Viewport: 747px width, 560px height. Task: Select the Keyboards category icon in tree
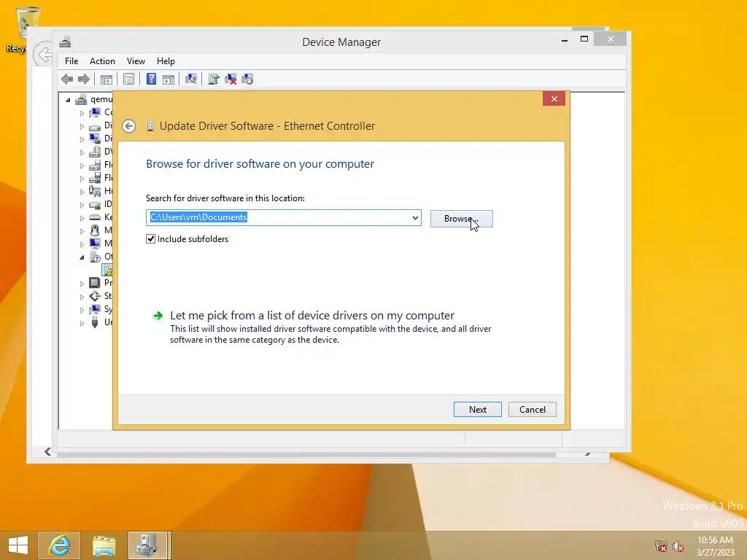click(95, 217)
